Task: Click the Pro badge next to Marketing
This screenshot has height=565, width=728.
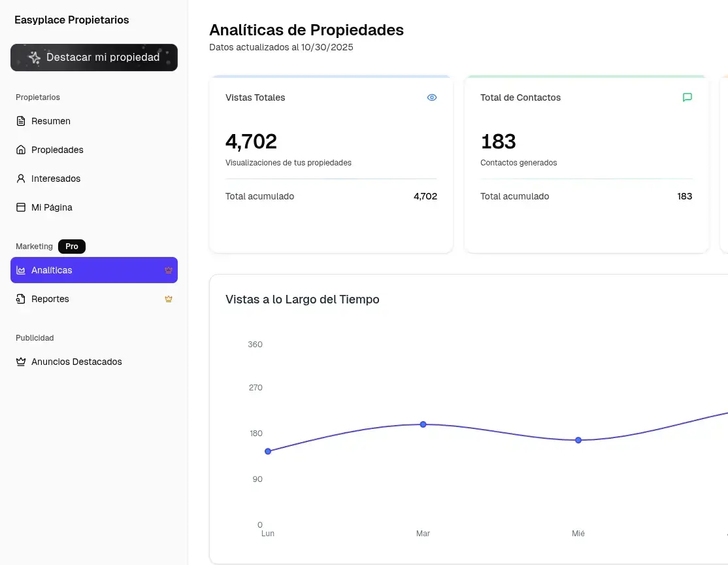Action: 72,247
